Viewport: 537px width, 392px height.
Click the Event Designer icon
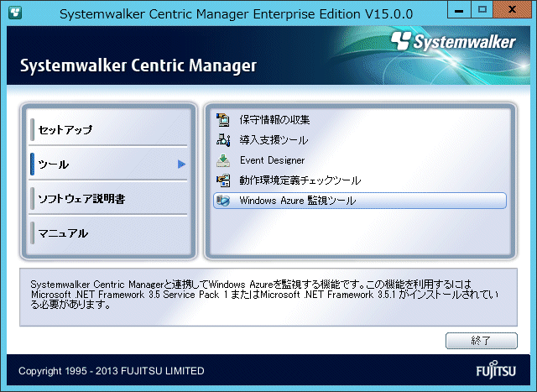223,160
